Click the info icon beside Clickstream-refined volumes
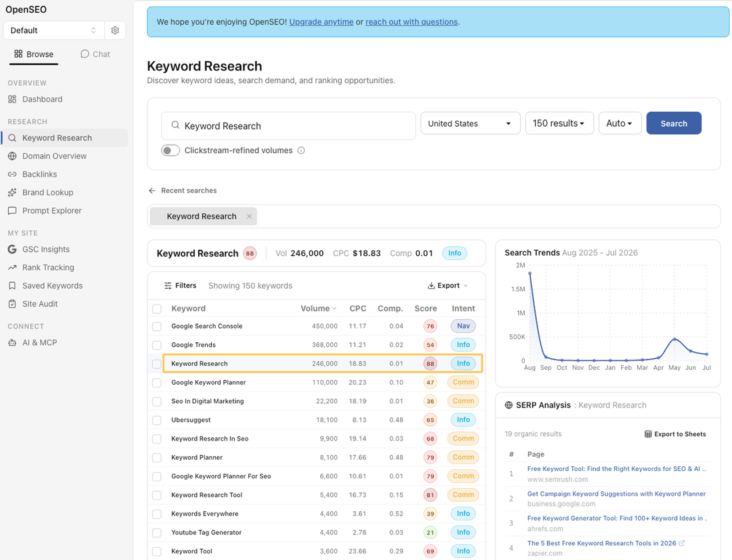 301,151
